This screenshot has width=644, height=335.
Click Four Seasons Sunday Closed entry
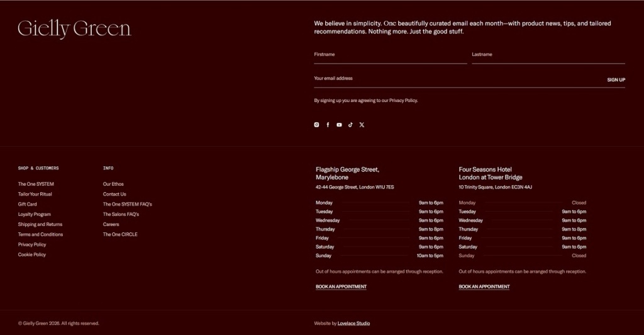[579, 256]
